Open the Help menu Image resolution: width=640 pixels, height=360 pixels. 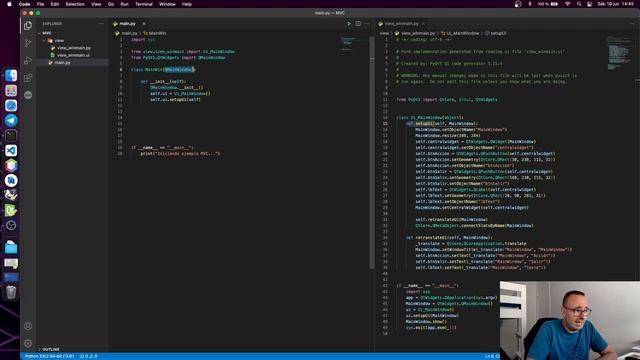click(187, 4)
